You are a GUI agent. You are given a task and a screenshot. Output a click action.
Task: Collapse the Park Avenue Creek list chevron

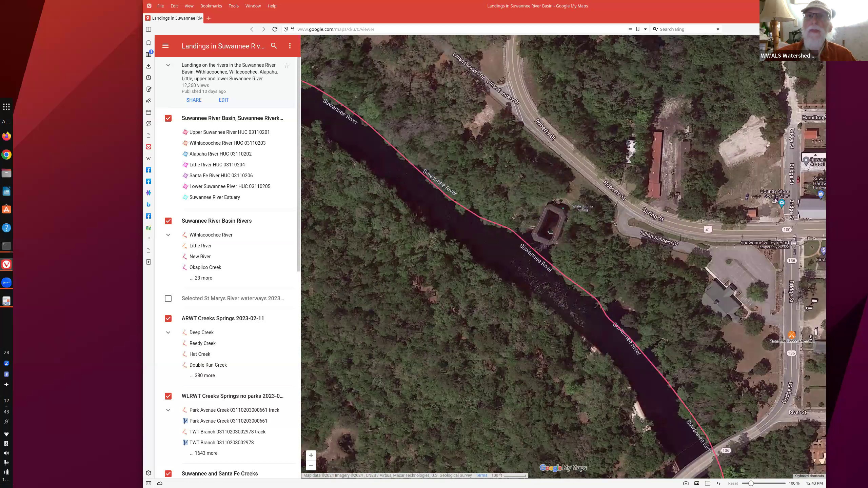168,410
